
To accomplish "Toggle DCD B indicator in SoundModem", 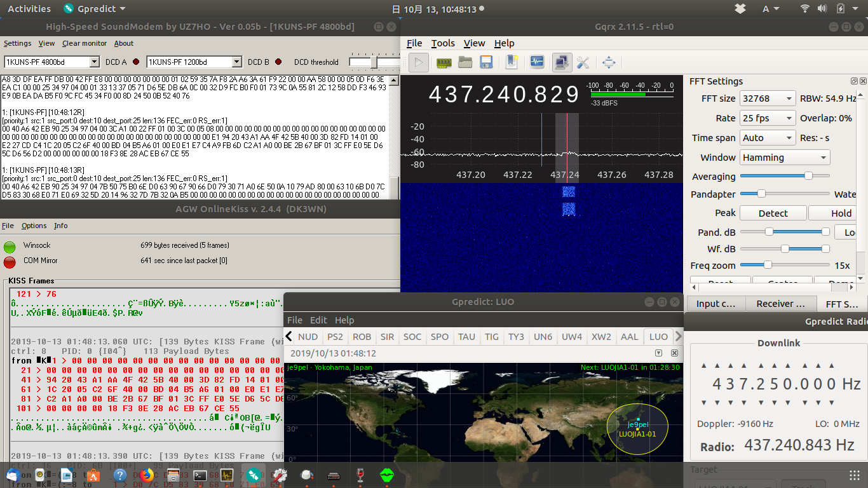I will [277, 62].
